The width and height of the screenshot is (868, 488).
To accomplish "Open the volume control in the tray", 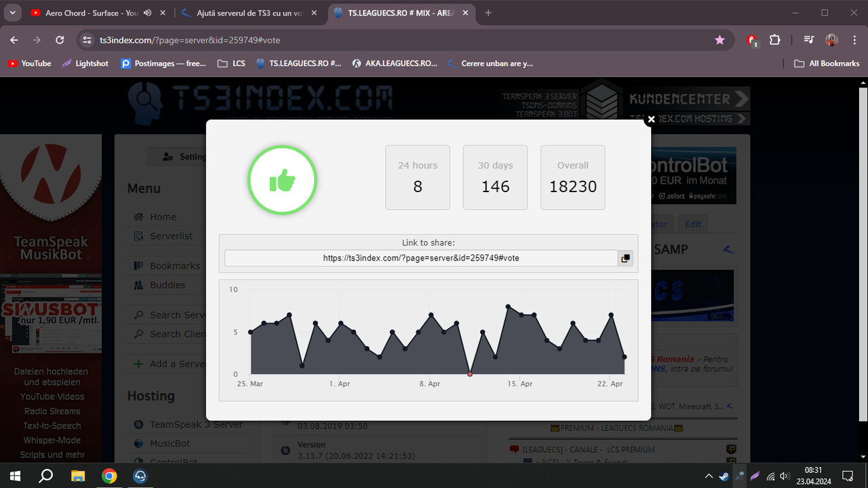I will click(x=785, y=476).
